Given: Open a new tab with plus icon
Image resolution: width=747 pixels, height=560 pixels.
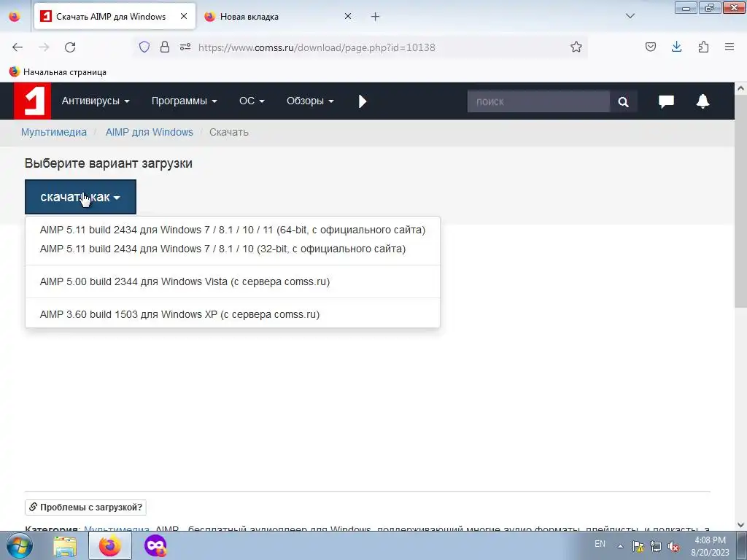Looking at the screenshot, I should coord(376,17).
